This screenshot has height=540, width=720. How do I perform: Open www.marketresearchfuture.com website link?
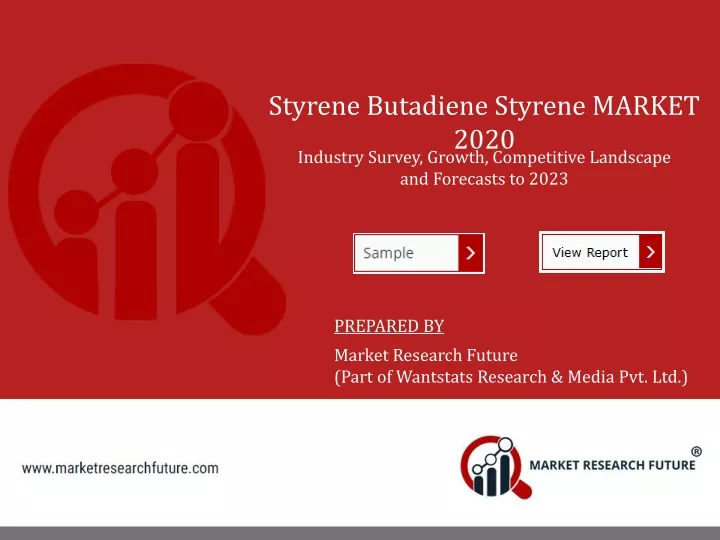(x=120, y=468)
